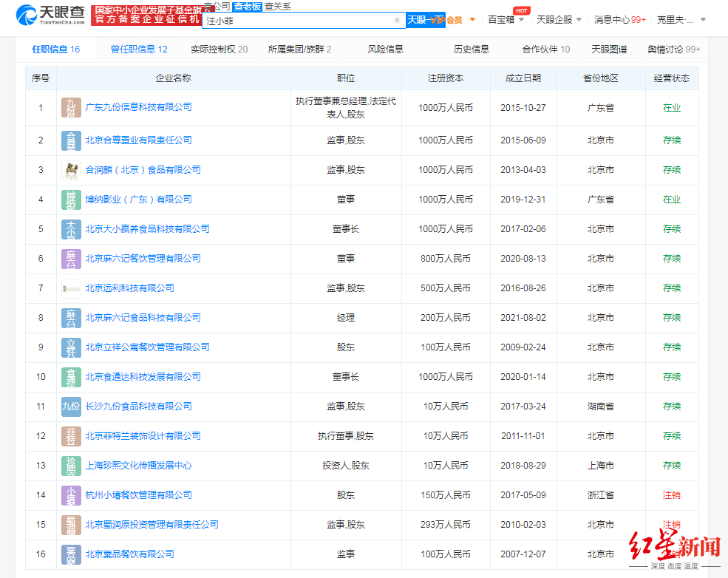728x578 pixels.
Task: Click the 北京大小禀养食品 logo icon
Action: click(72, 229)
